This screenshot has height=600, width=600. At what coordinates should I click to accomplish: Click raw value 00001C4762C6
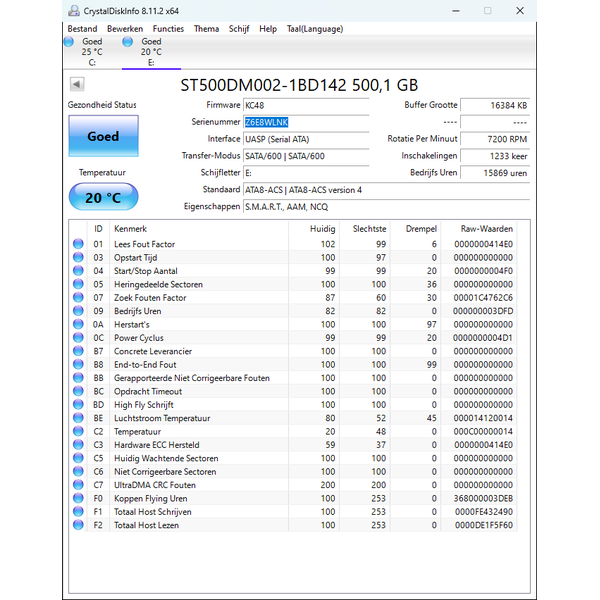point(483,298)
